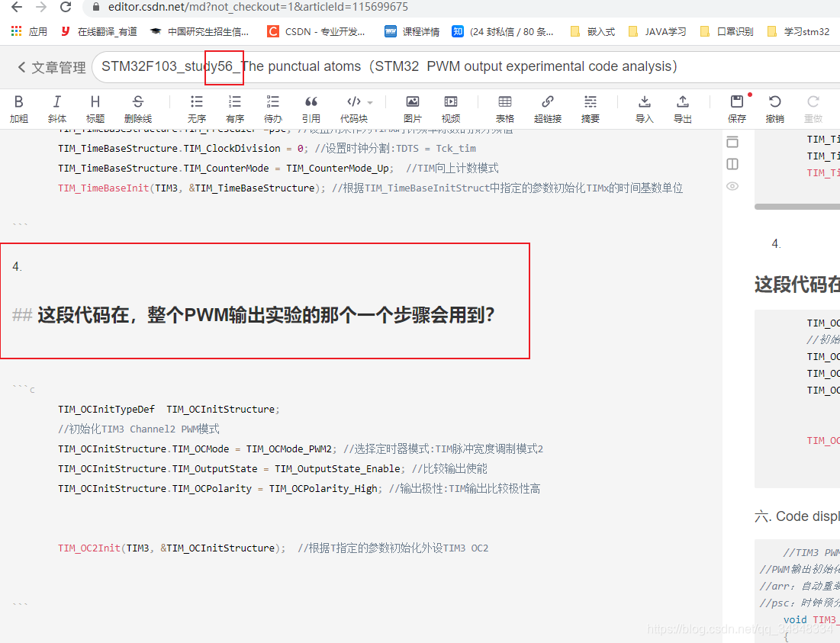Import a file (导入)
This screenshot has width=840, height=643.
click(x=645, y=108)
